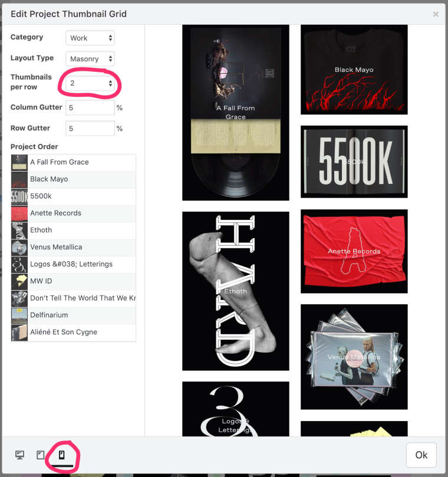Switch to tablet preview icon
This screenshot has height=477, width=448.
click(40, 455)
